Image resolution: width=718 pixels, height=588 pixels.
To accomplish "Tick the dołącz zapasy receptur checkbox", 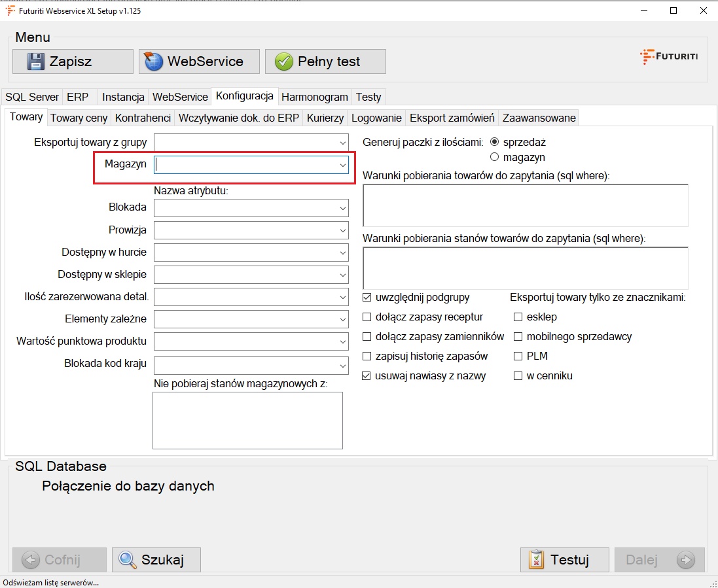I will [367, 317].
